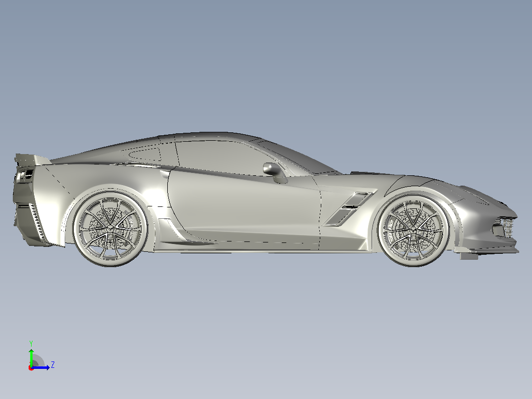532x399 pixels.
Task: Select the front fender side vent
Action: pos(349,208)
